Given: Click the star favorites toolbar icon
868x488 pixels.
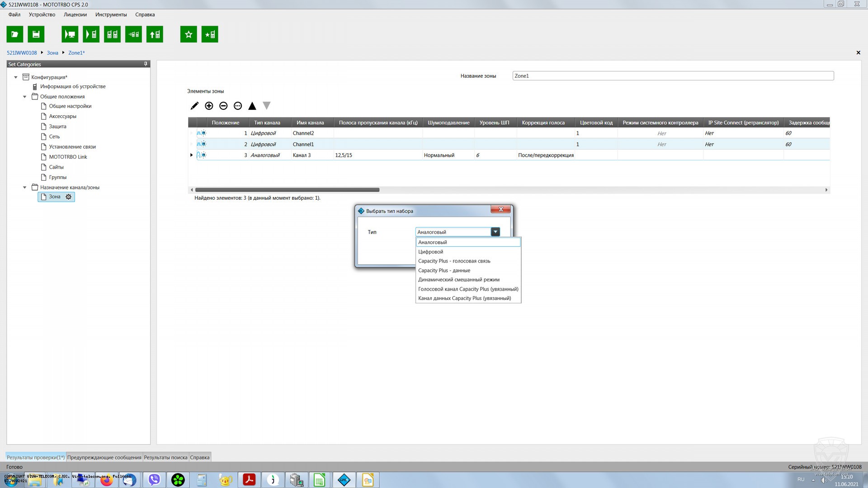Looking at the screenshot, I should [189, 34].
